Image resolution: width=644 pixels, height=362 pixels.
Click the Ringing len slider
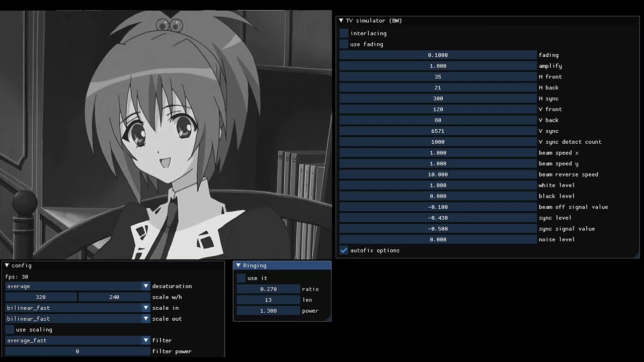tap(268, 300)
